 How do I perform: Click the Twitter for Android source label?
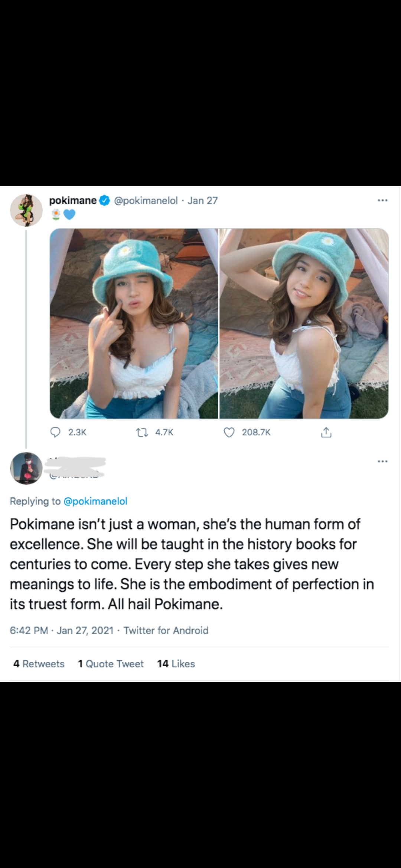(x=166, y=630)
